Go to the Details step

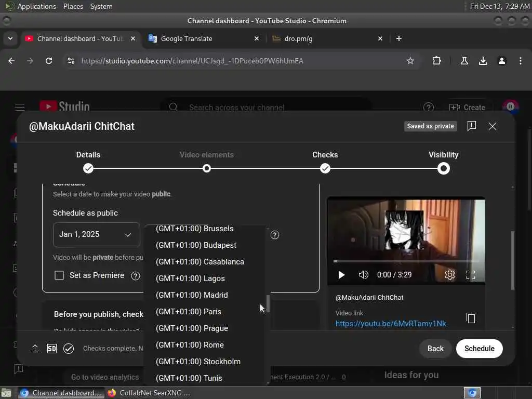click(x=88, y=162)
